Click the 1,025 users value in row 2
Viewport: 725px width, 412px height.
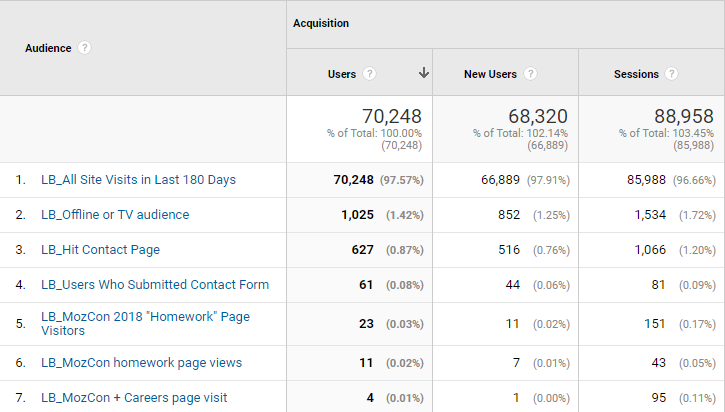tap(355, 215)
